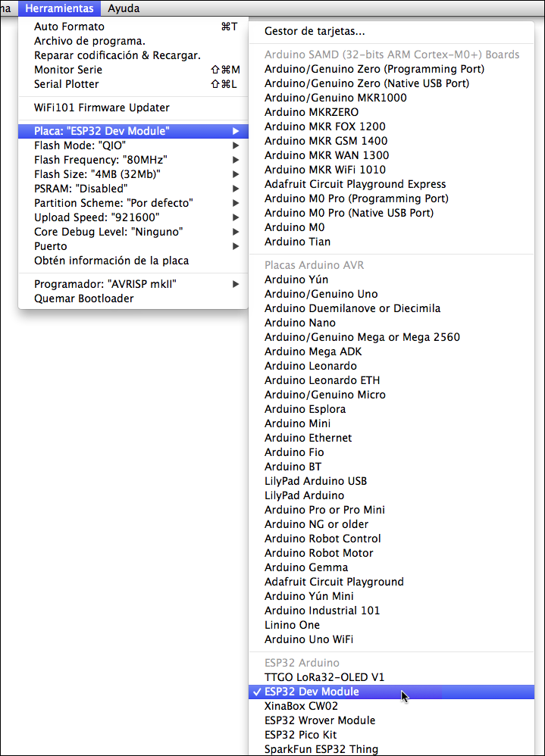Expand the Puerto submenu
This screenshot has width=545, height=756.
(x=133, y=246)
